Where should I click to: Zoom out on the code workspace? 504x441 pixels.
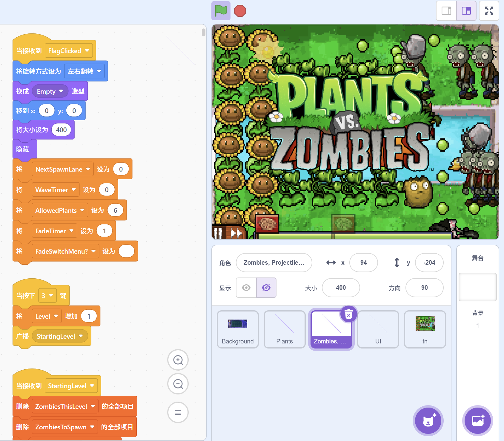tap(178, 384)
